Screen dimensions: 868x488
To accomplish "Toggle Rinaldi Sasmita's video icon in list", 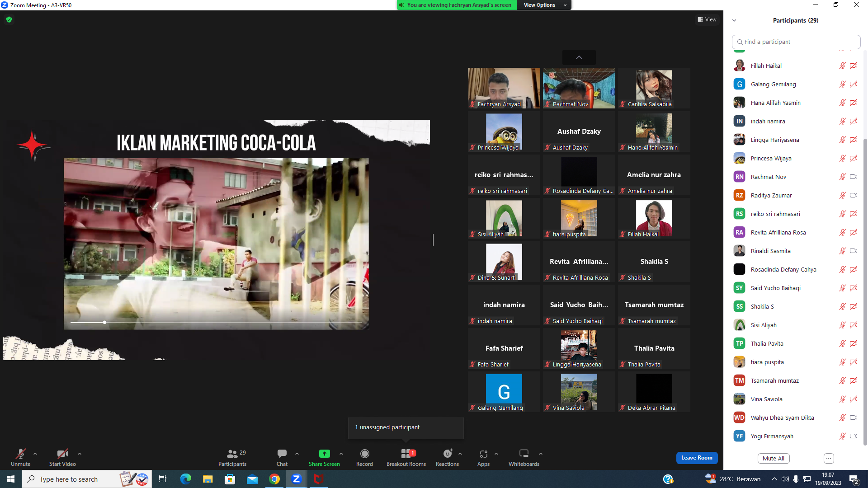I will coord(854,251).
